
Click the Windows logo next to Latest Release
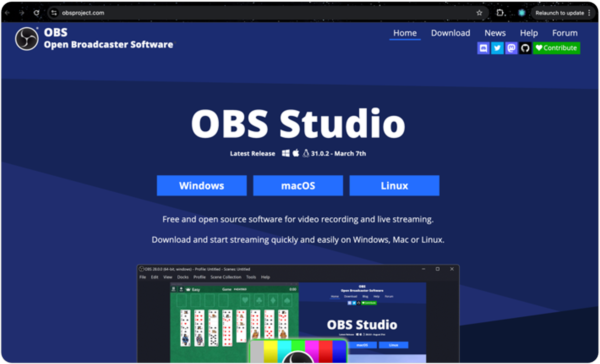click(285, 153)
